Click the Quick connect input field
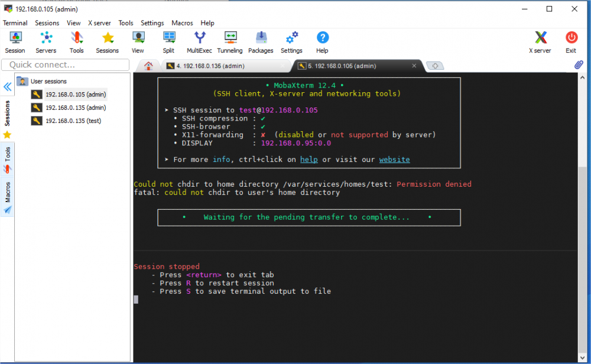This screenshot has height=364, width=591. (66, 65)
